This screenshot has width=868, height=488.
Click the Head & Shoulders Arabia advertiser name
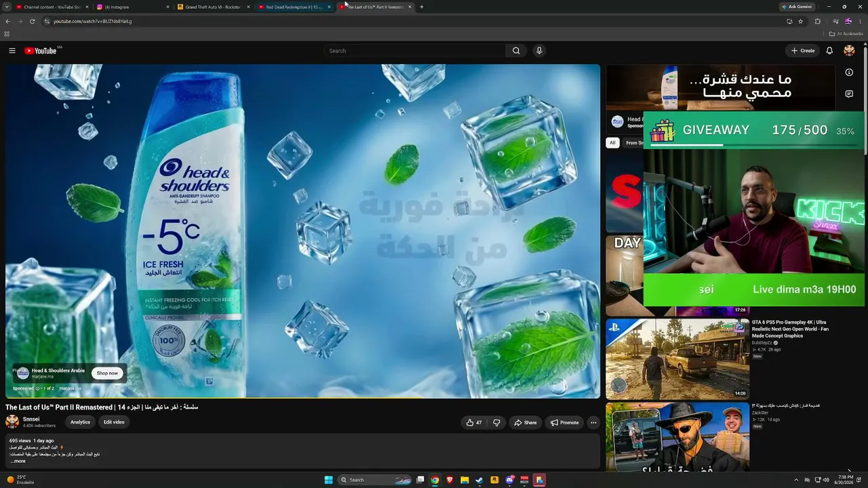pyautogui.click(x=58, y=371)
